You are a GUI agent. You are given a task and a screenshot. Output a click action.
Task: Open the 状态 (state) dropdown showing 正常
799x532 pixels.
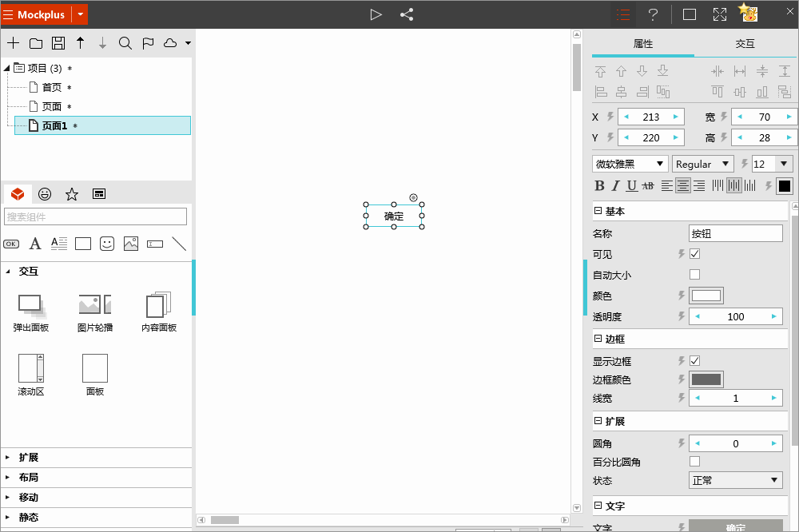(736, 480)
